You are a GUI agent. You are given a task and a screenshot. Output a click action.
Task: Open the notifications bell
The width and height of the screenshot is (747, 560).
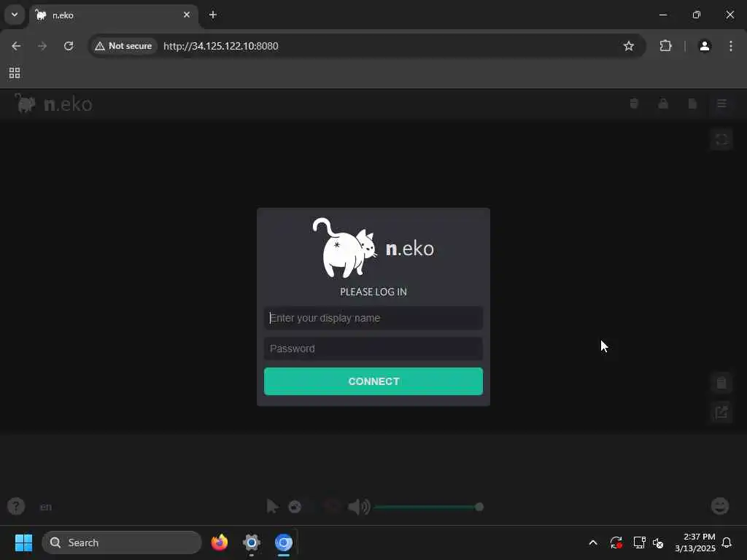point(727,542)
